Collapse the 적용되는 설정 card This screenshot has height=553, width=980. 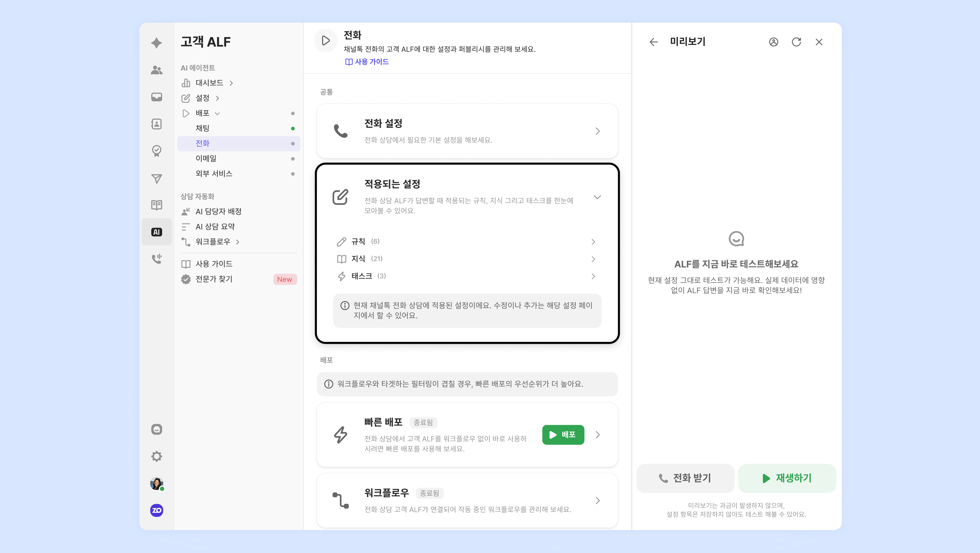(x=597, y=197)
